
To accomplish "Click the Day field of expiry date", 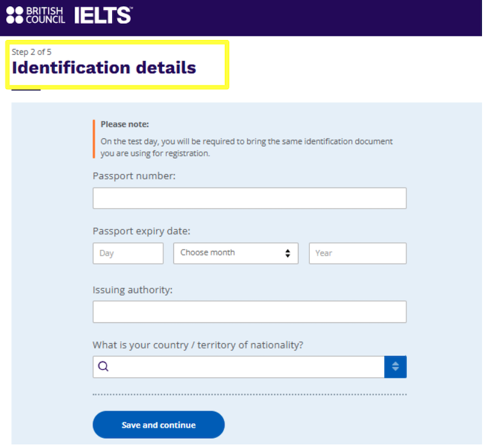I will (128, 253).
